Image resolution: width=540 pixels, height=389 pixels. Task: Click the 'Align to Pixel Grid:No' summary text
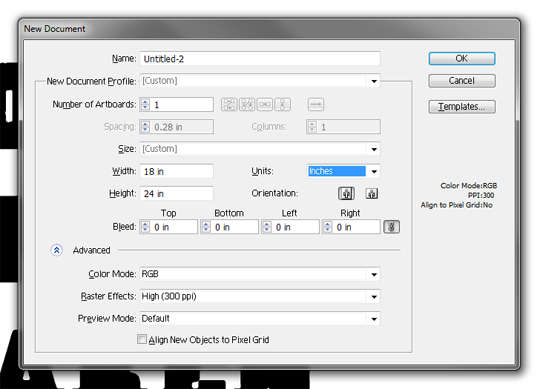coord(457,205)
